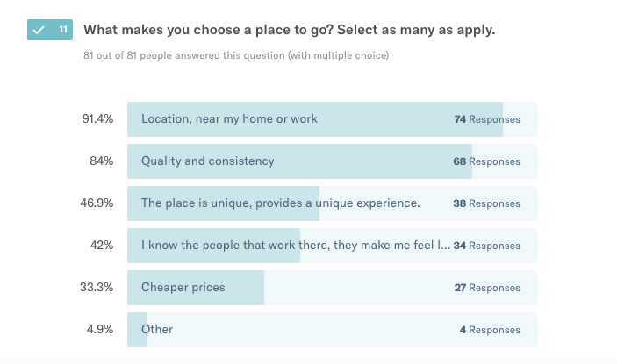Click the 27 Responses count

point(487,288)
